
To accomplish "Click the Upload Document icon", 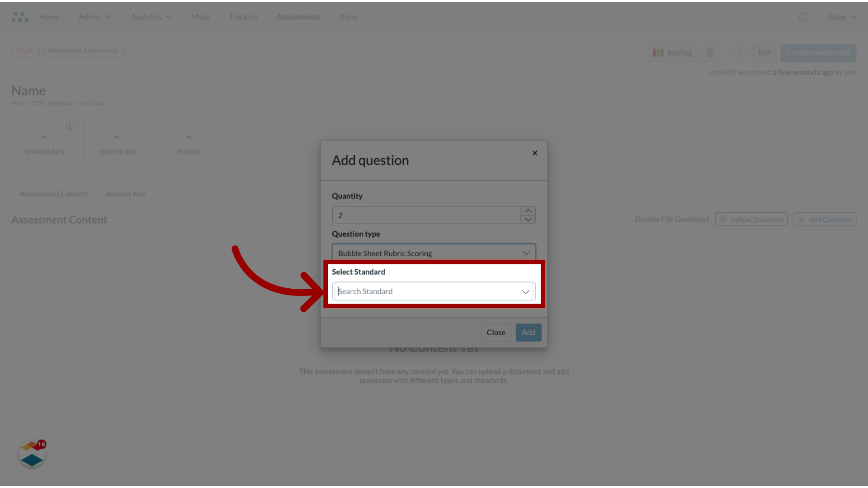I will point(722,219).
